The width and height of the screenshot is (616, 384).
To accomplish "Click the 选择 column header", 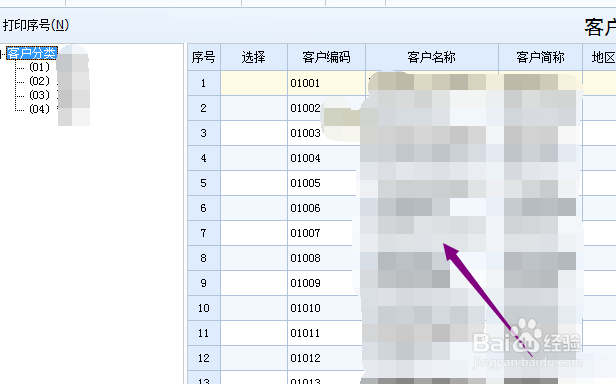I will coord(254,57).
